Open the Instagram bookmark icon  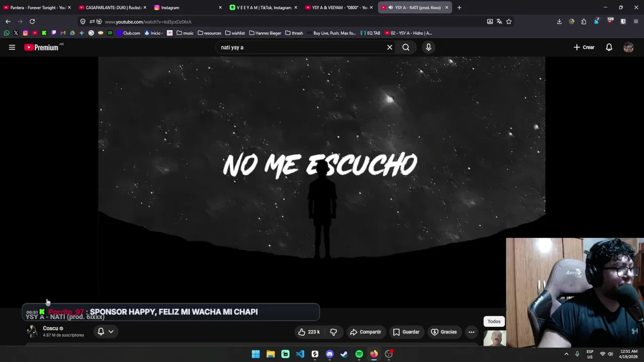coord(25,33)
